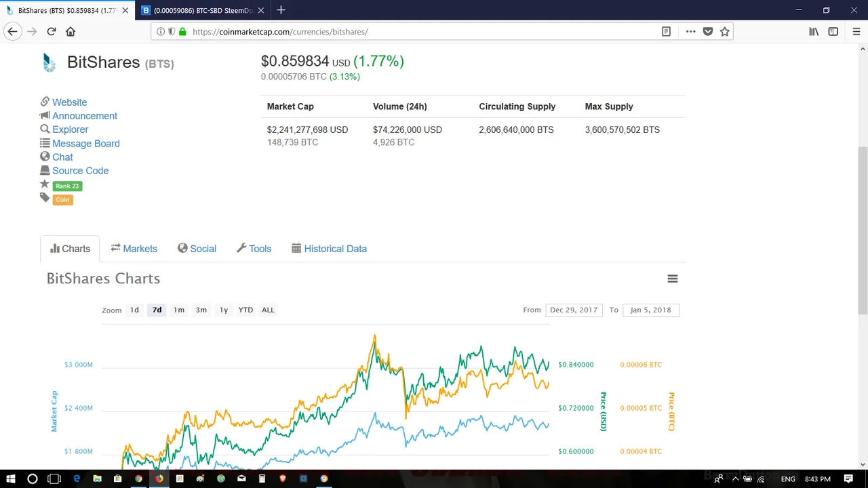Open Microsoft Store from taskbar

[x=118, y=479]
